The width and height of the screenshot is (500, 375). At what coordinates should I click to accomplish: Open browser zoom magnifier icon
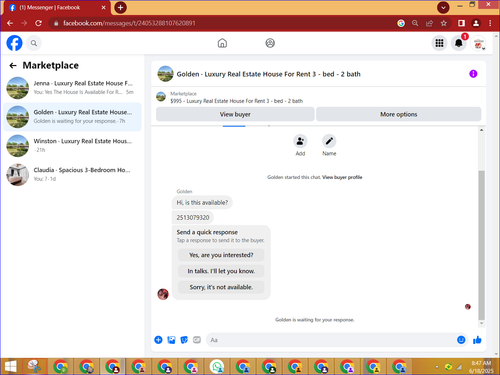tap(415, 23)
